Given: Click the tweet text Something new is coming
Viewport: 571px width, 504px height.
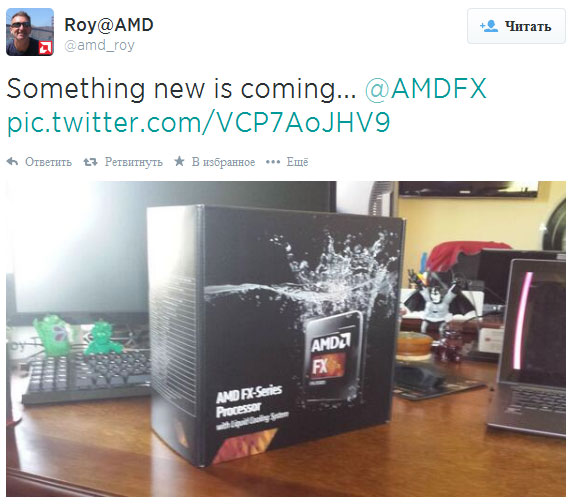Looking at the screenshot, I should [181, 88].
